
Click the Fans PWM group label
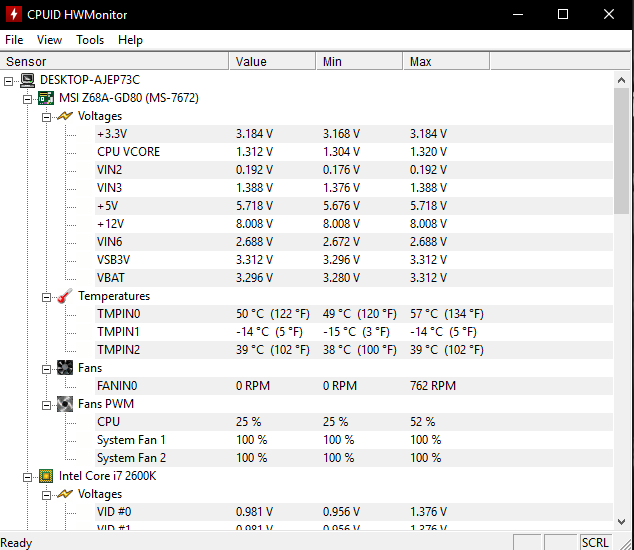click(106, 404)
